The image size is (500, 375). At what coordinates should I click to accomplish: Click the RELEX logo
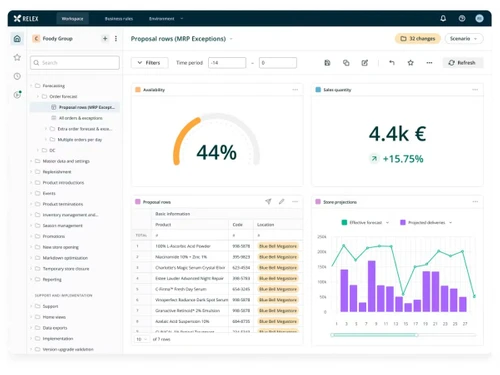pyautogui.click(x=26, y=19)
